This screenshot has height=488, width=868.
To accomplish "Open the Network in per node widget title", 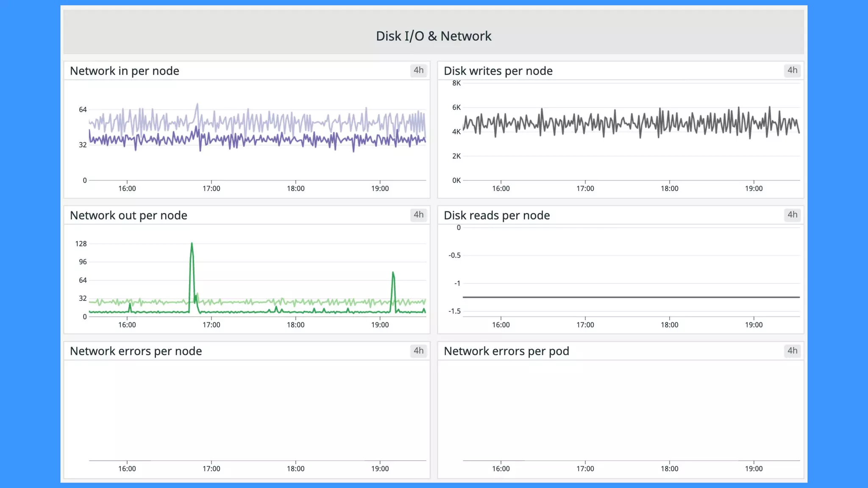I will click(x=124, y=71).
